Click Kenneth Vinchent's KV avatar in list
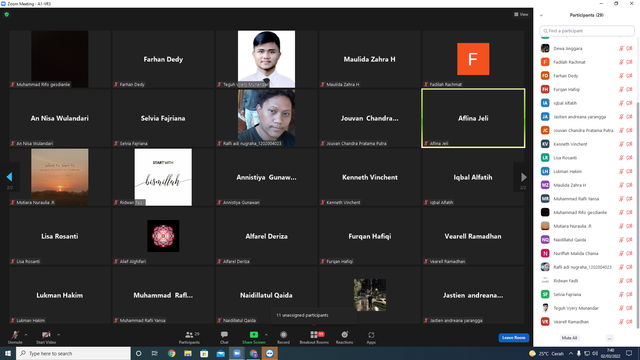The height and width of the screenshot is (360, 640). 545,144
